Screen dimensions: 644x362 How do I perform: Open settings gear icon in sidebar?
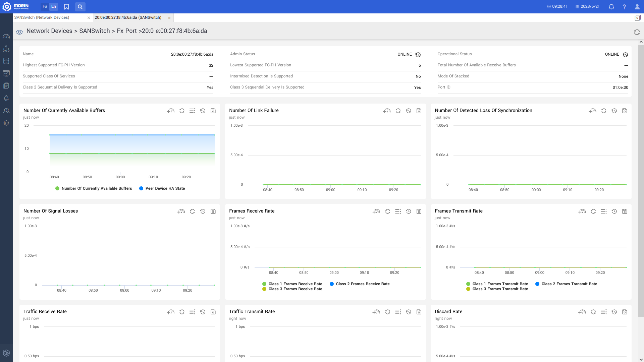coord(6,123)
